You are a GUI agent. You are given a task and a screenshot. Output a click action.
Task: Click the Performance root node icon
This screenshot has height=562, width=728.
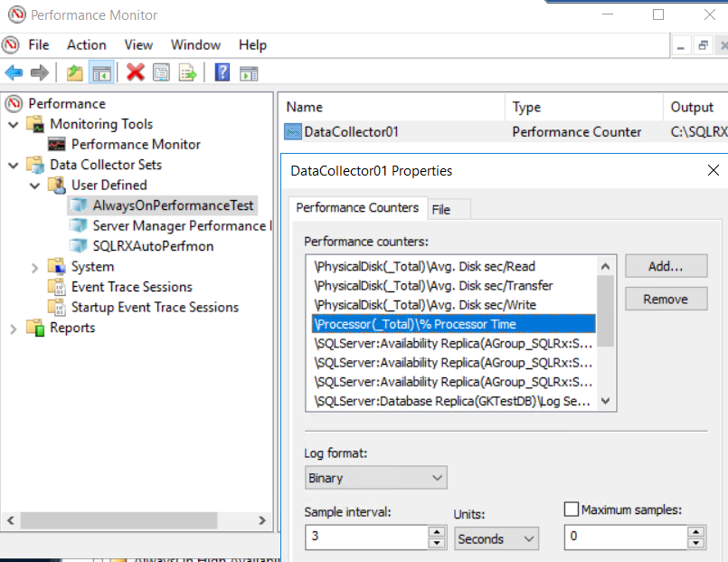point(14,103)
